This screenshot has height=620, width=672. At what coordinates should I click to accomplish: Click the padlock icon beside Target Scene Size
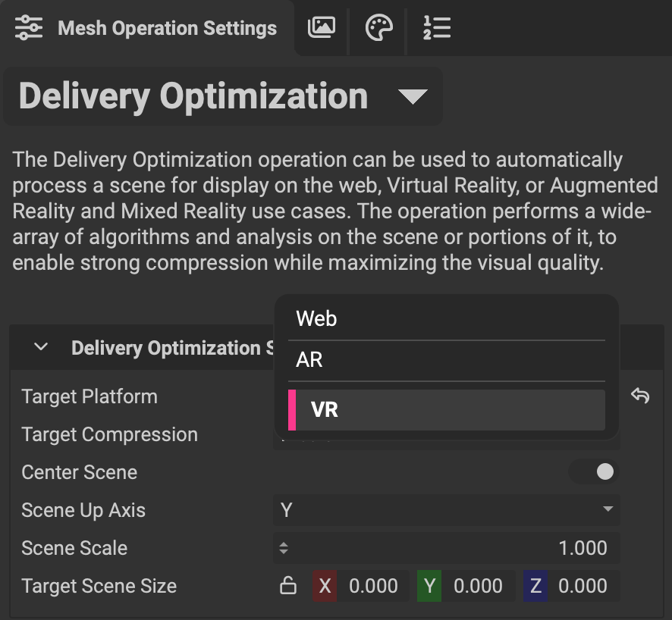(x=289, y=585)
